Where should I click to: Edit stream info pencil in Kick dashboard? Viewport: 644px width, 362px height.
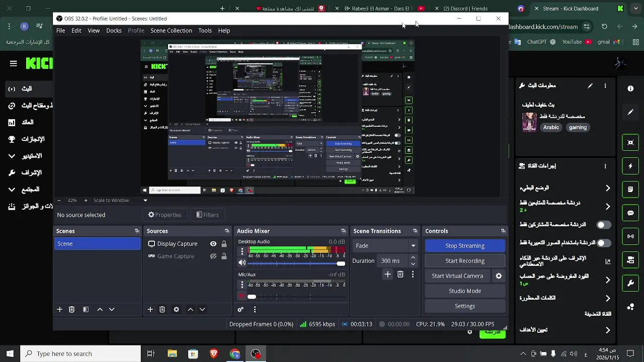(590, 85)
